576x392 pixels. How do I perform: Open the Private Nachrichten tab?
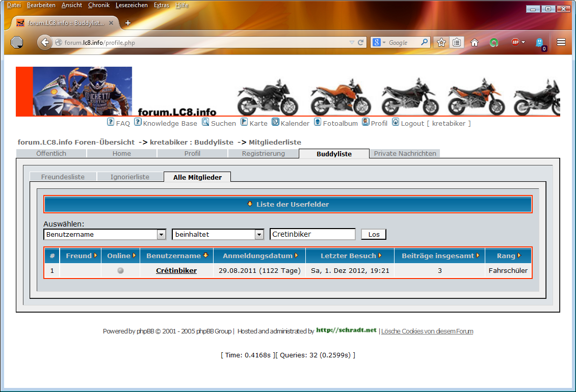[x=405, y=154]
